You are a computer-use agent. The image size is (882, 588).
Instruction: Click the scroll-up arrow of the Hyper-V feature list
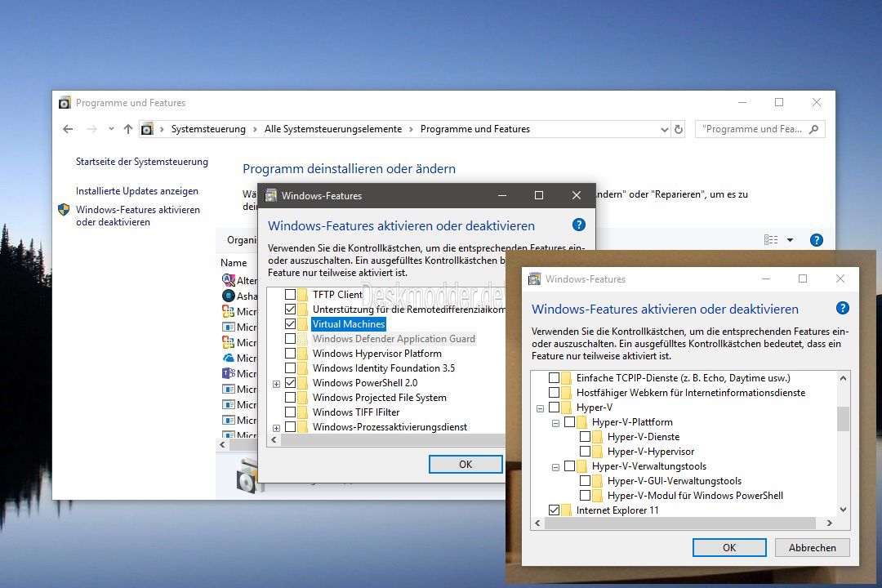[x=843, y=378]
